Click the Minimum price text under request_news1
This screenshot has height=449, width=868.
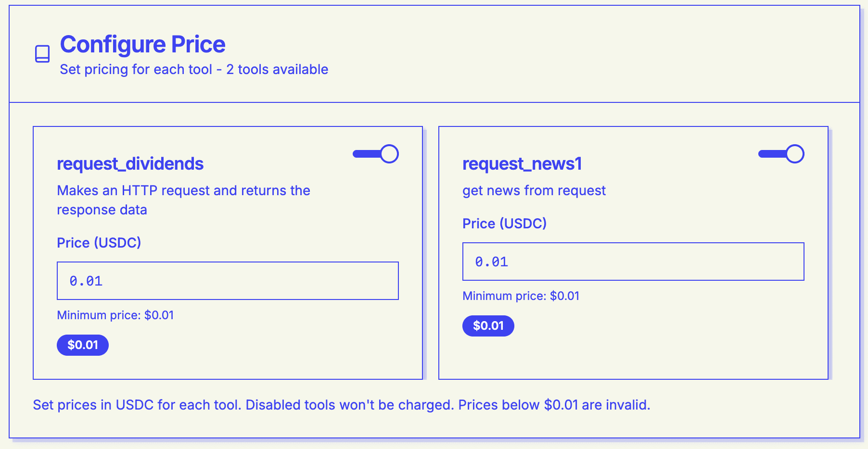521,296
